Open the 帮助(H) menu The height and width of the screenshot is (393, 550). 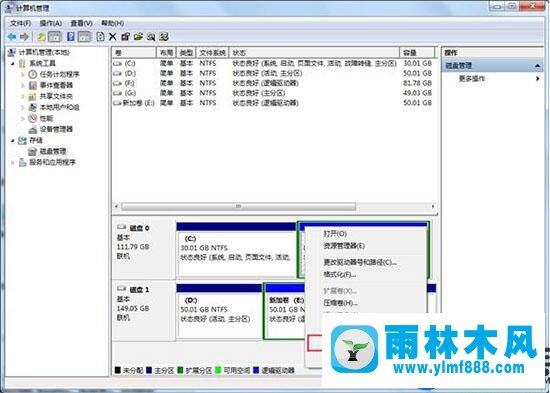pos(112,23)
